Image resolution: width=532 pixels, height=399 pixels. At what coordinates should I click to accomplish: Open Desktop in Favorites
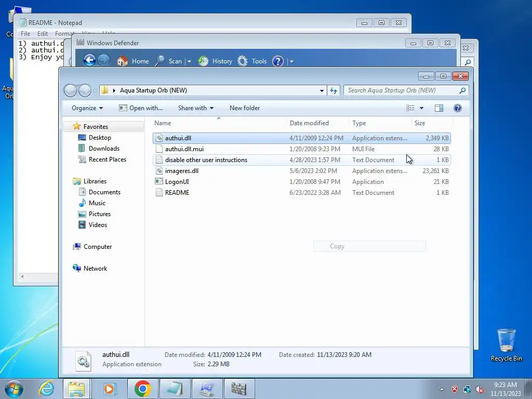click(x=100, y=137)
